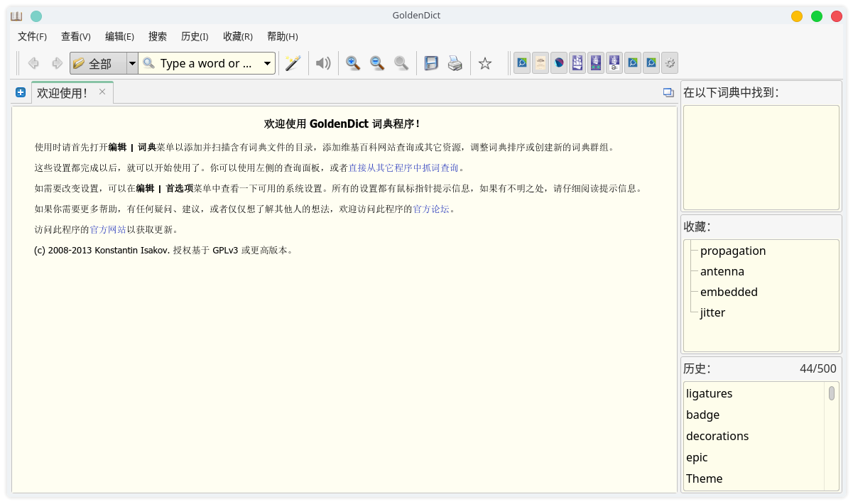The height and width of the screenshot is (504, 853).
Task: Open the 文件(F) menu
Action: pos(33,36)
